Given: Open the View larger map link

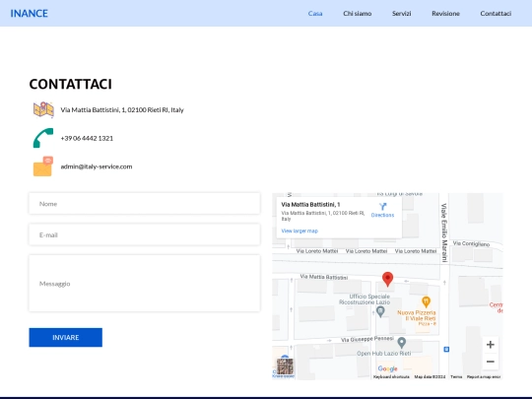Looking at the screenshot, I should click(x=299, y=232).
